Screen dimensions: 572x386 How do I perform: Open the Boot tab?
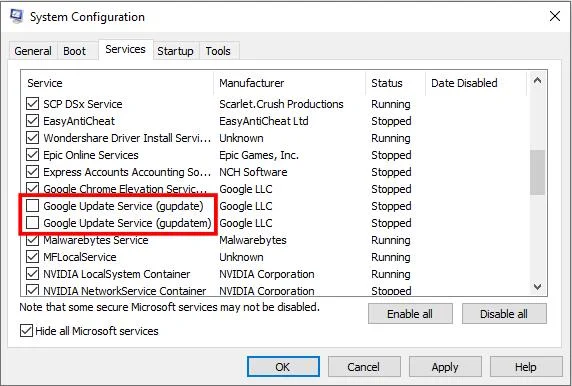[x=74, y=51]
